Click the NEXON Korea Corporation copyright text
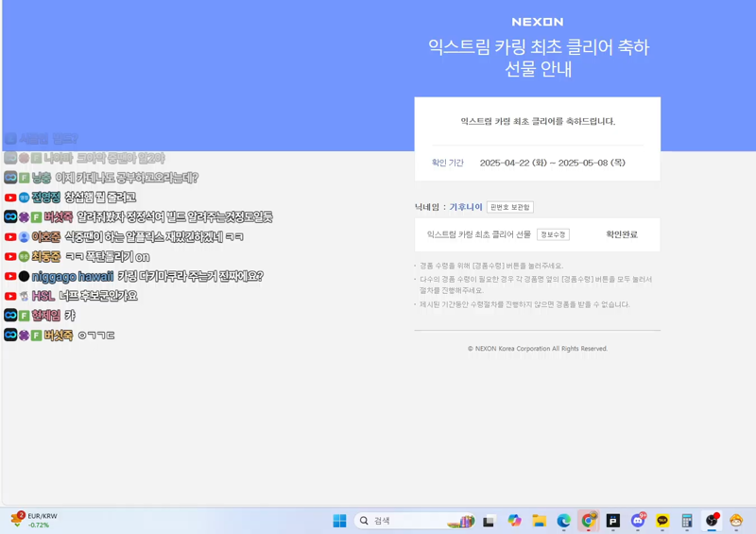 [538, 349]
